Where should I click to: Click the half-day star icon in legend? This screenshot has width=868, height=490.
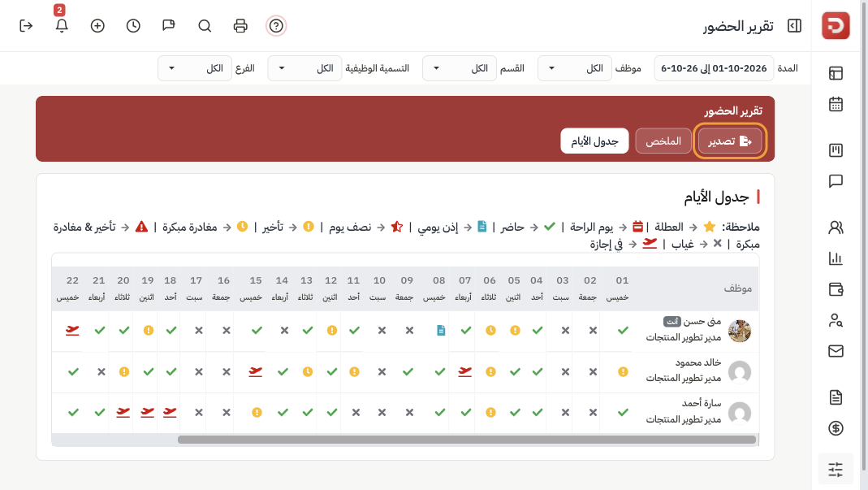pos(397,227)
